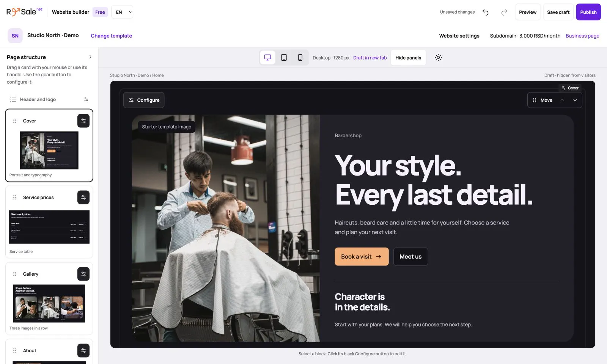Click the Move block handle button
This screenshot has width=607, height=364.
(542, 100)
